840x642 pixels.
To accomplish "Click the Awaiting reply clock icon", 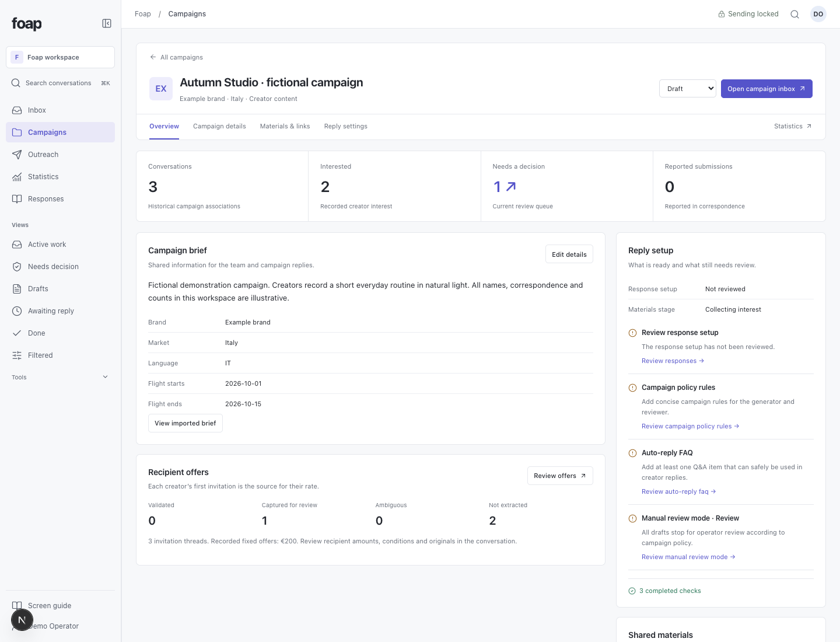I will [17, 311].
